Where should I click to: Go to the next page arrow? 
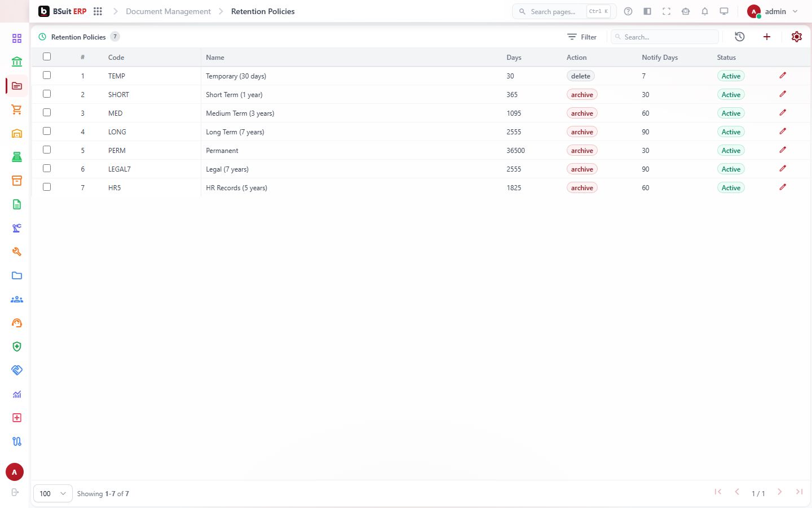[780, 492]
